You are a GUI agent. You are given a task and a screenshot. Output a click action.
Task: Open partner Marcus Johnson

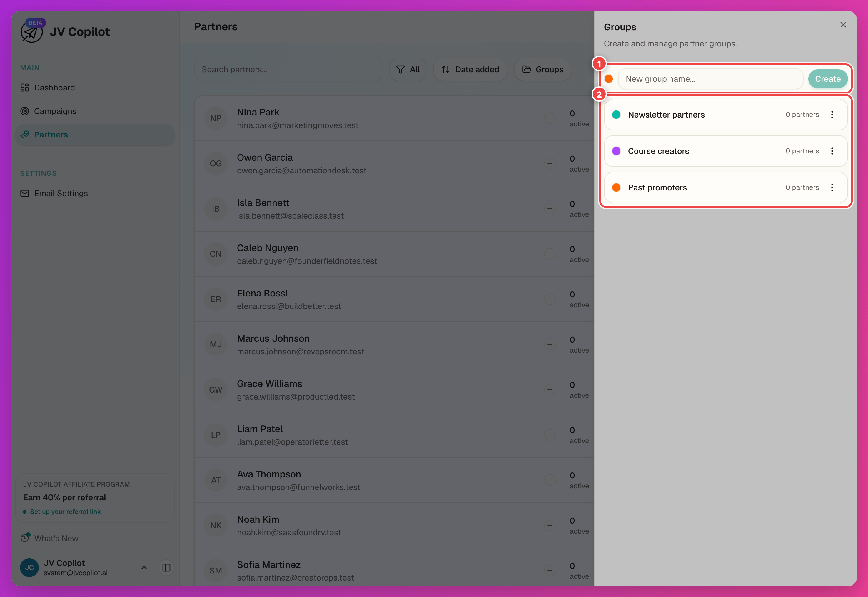click(394, 345)
